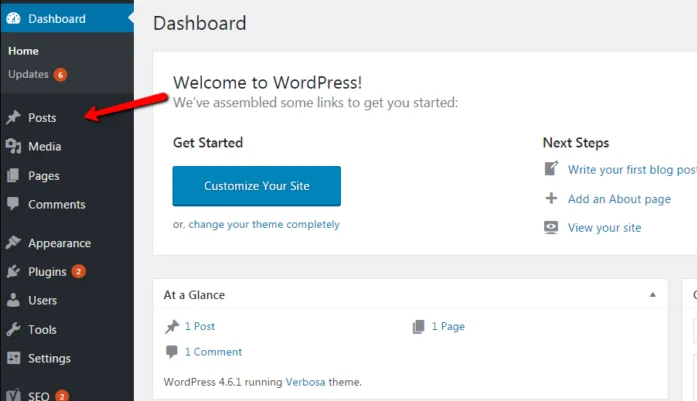697x401 pixels.
Task: Click the Dashboard gauge icon
Action: pos(13,18)
